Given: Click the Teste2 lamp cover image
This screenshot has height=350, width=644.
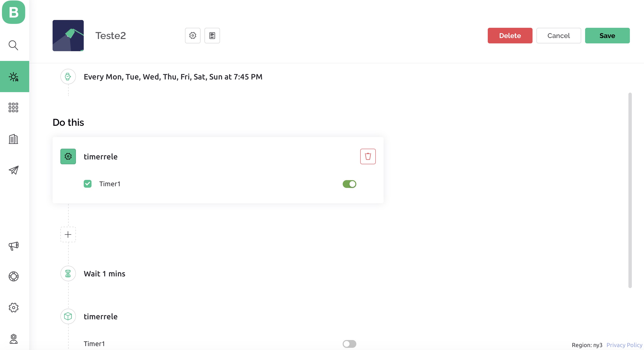Looking at the screenshot, I should [x=68, y=36].
